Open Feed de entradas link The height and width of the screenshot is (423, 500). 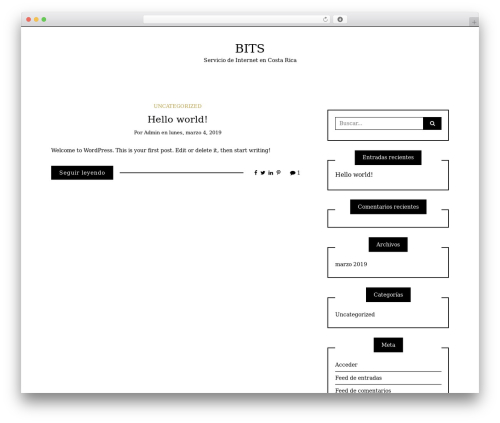358,378
